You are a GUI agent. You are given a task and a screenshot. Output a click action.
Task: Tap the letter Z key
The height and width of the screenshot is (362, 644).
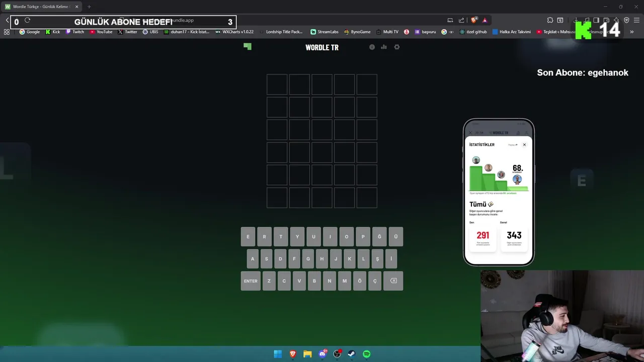(x=269, y=281)
